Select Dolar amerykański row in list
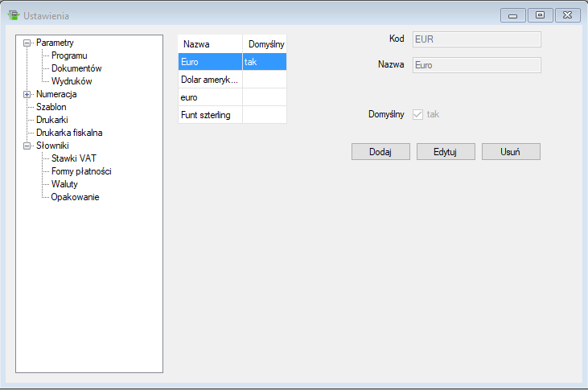This screenshot has width=588, height=390. point(209,80)
